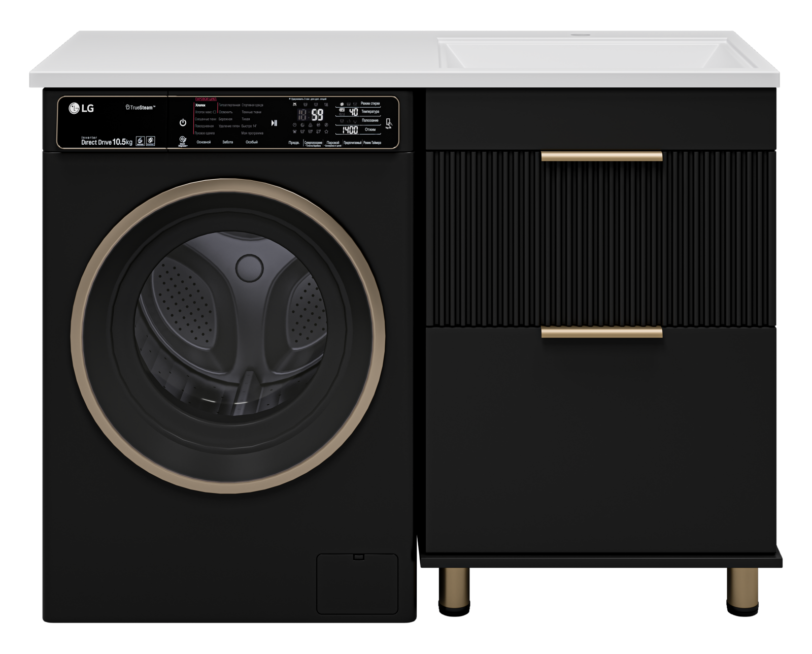812x654 pixels.
Task: Select the Хлопок wash program
Action: pyautogui.click(x=200, y=105)
